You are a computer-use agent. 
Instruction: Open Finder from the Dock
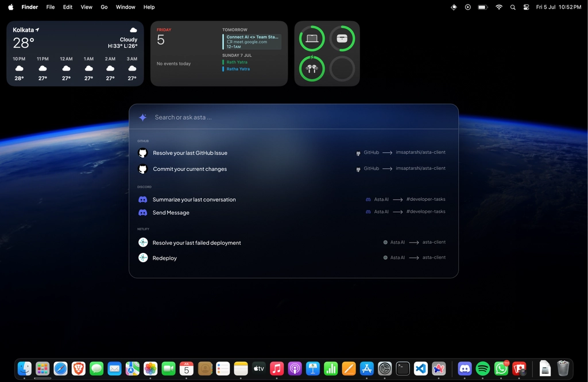25,369
